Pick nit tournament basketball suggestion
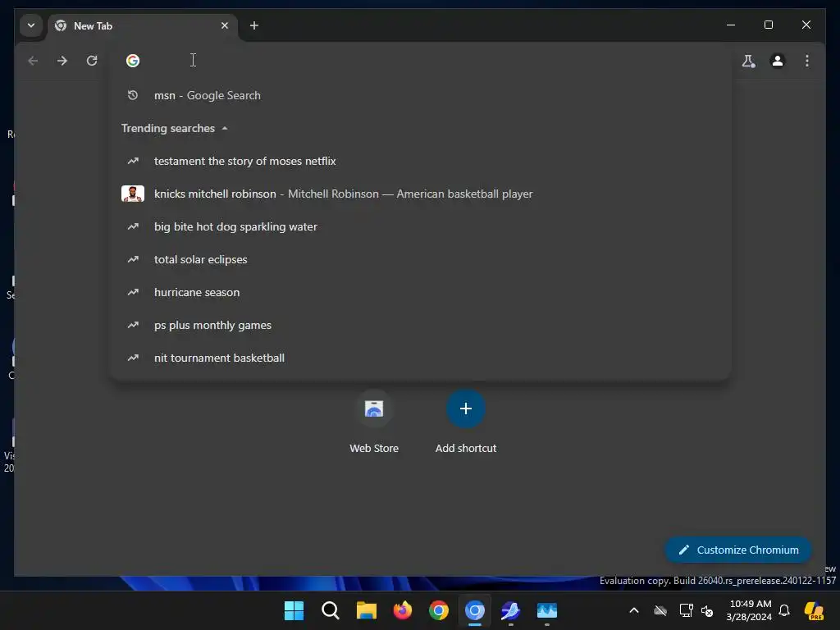Viewport: 840px width, 630px height. 421,358
